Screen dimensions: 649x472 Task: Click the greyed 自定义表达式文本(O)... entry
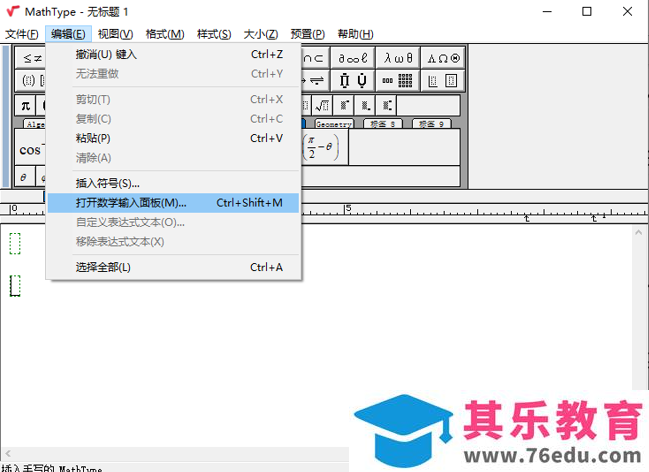(x=173, y=222)
